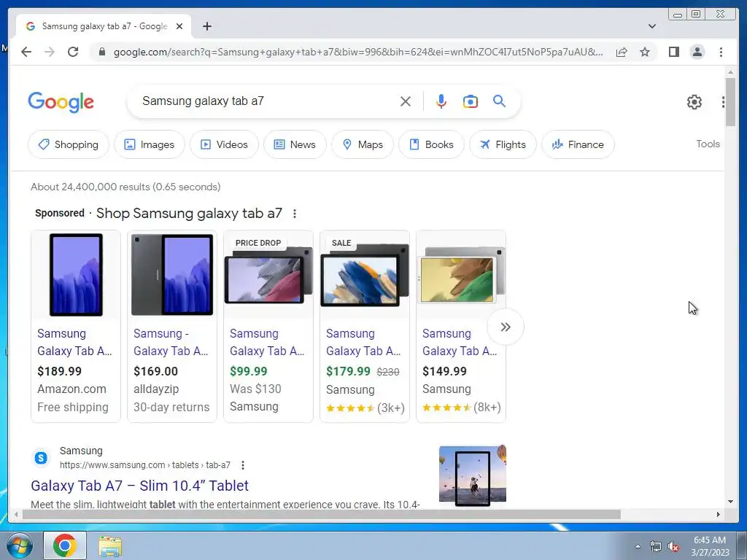Click into the Google search input field
The height and width of the screenshot is (560, 747).
267,101
